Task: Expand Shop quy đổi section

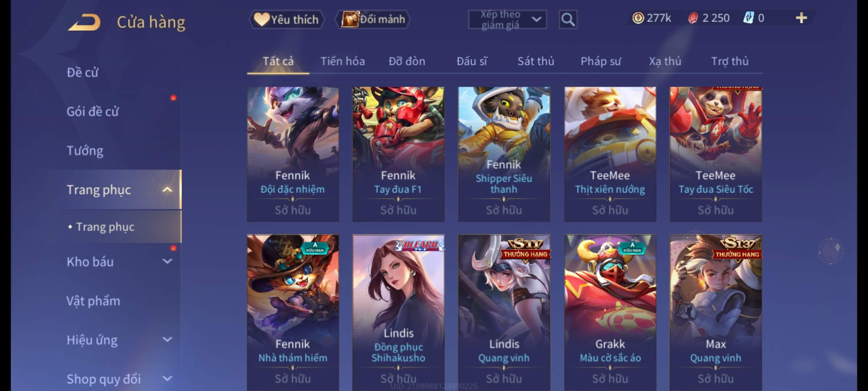Action: 167,379
